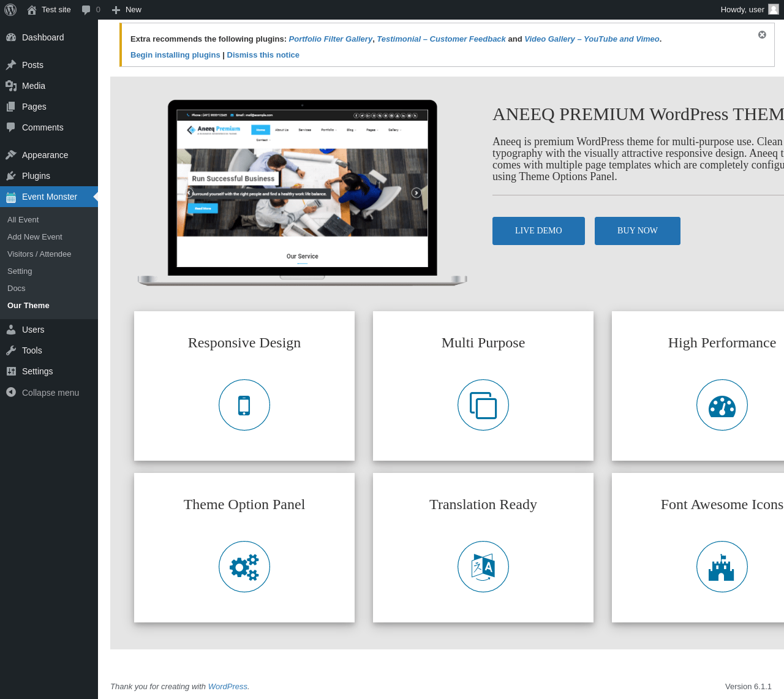Click the ANEEQ PREMIUM WordPress theme heading
Image resolution: width=784 pixels, height=699 pixels.
[638, 114]
